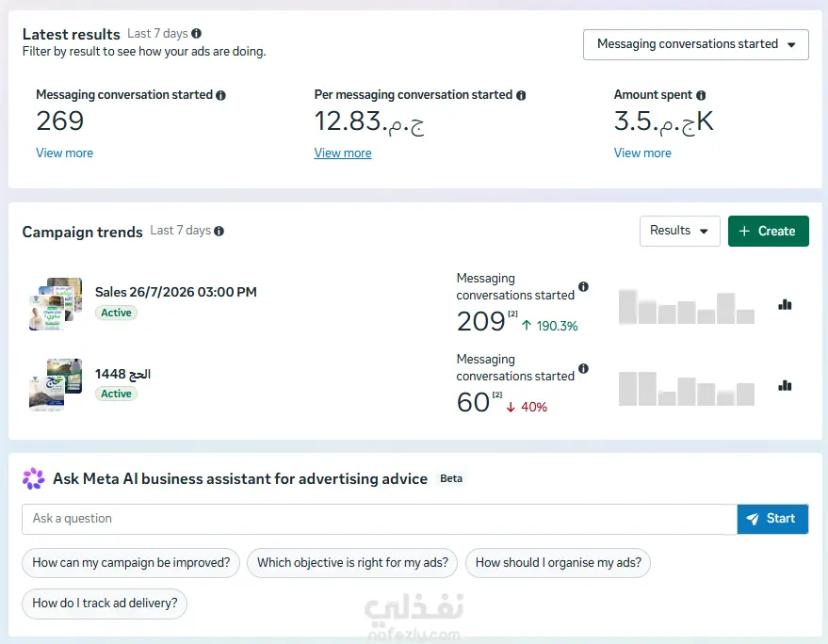Open View more under Amount spent
The image size is (828, 644).
point(642,153)
